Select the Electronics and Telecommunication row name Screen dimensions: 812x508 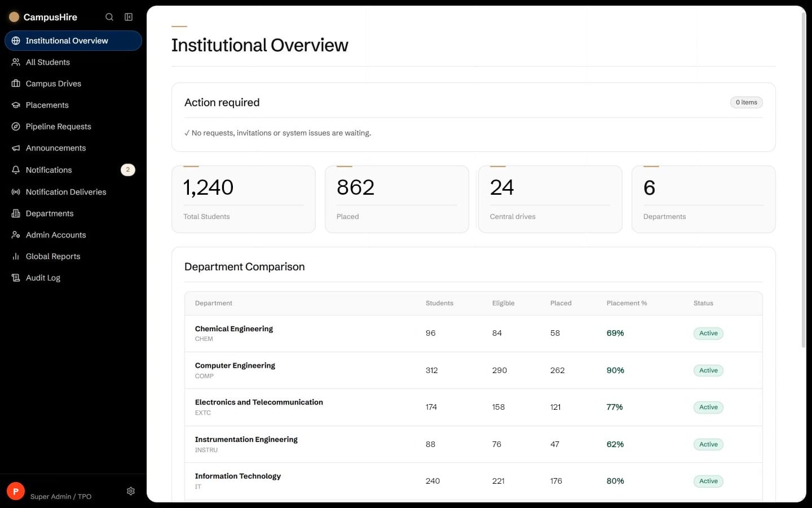(x=259, y=402)
